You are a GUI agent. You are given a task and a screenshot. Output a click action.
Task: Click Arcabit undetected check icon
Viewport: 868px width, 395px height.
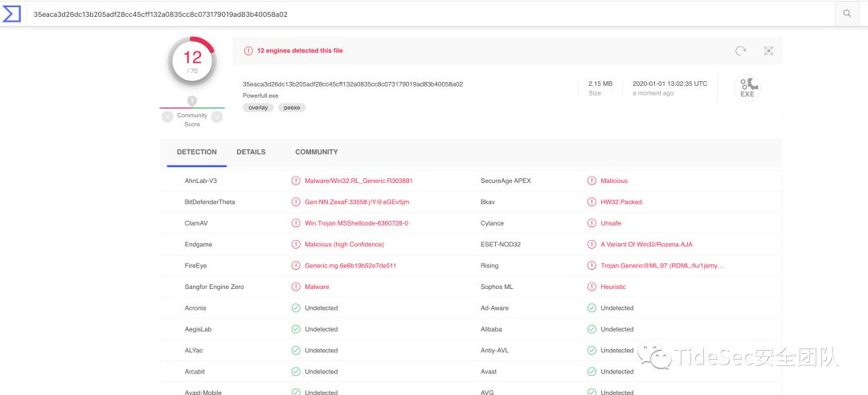pyautogui.click(x=296, y=372)
